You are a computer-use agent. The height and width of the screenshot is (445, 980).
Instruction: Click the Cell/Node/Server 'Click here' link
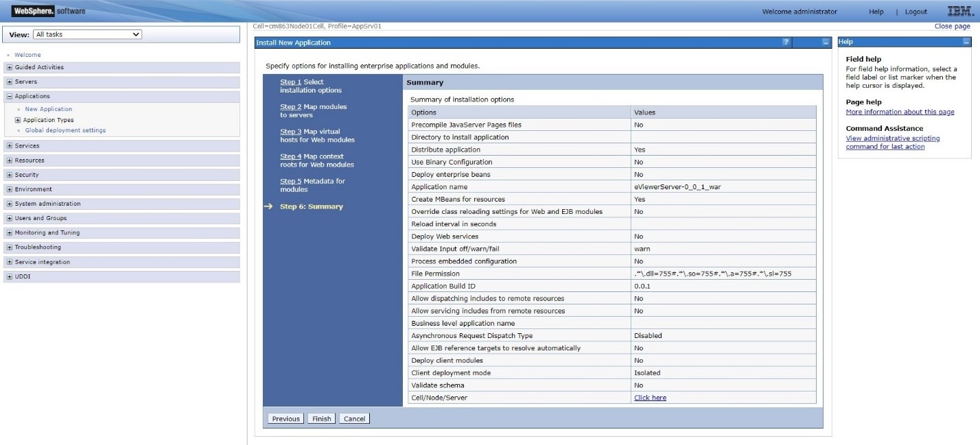tap(650, 398)
